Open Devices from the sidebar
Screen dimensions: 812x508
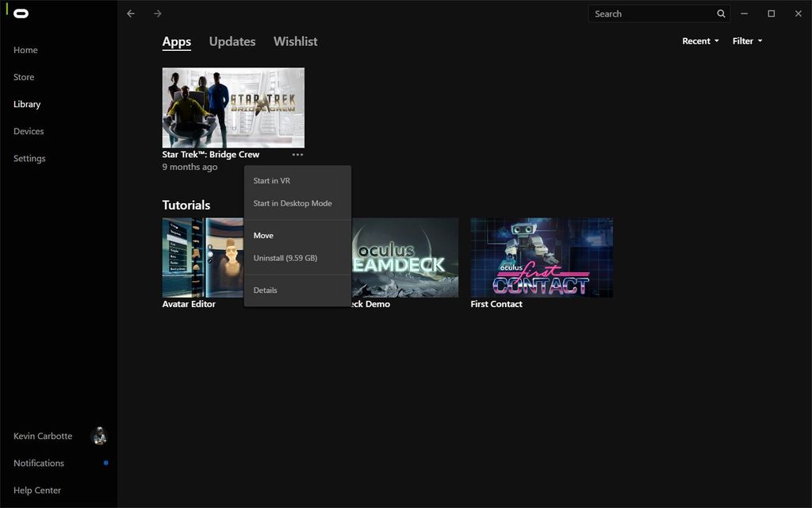28,131
